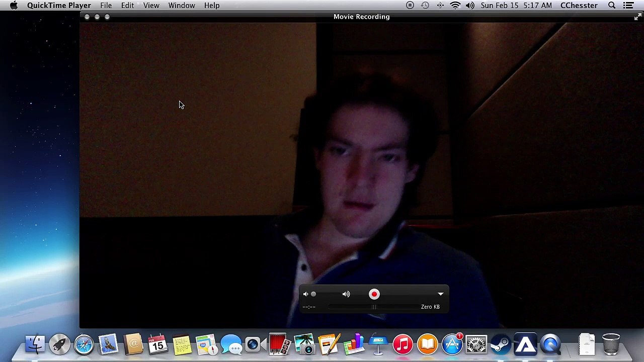Close the Movie Recording window

pos(87,17)
